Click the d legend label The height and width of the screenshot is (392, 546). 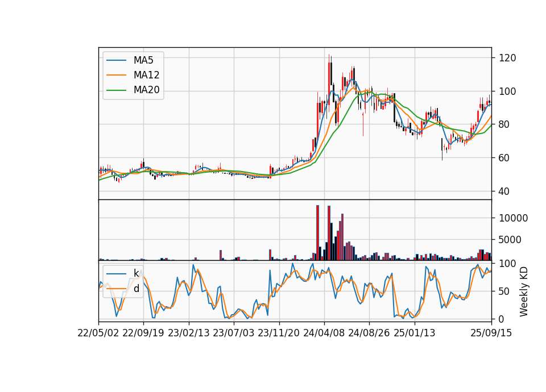tap(136, 289)
